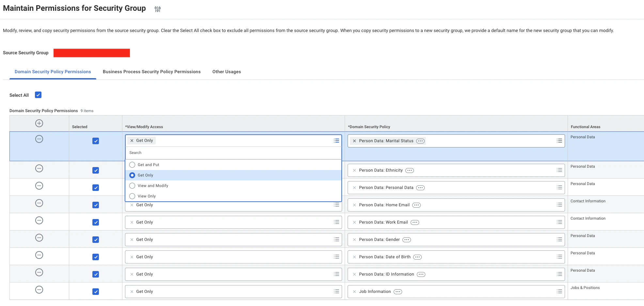Select the Get Only option in list
Image resolution: width=644 pixels, height=306 pixels.
(233, 175)
